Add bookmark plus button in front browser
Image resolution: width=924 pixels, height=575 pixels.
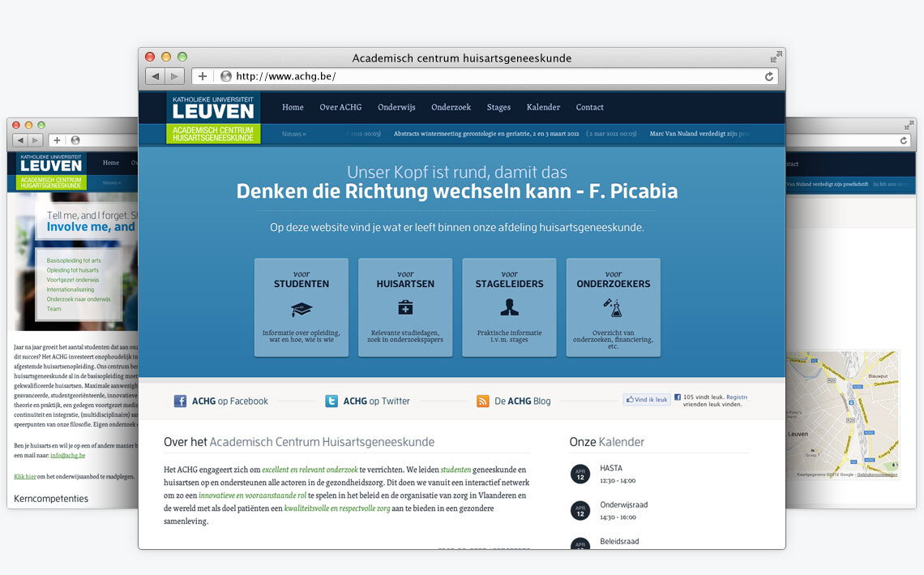tap(202, 76)
